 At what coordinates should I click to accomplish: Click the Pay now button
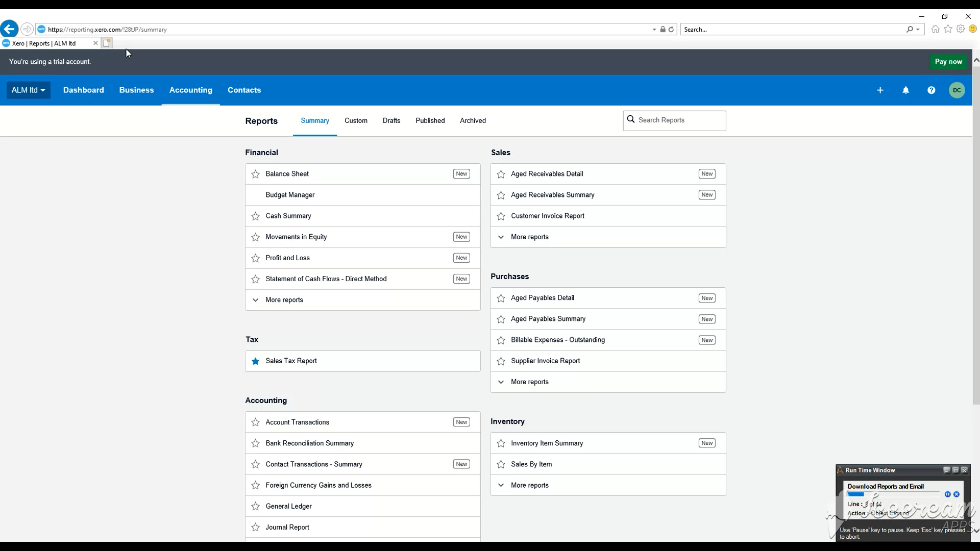pos(948,62)
